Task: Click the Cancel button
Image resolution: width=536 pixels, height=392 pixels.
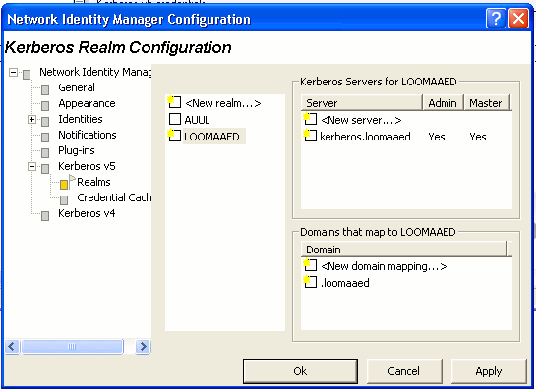Action: pyautogui.click(x=404, y=371)
